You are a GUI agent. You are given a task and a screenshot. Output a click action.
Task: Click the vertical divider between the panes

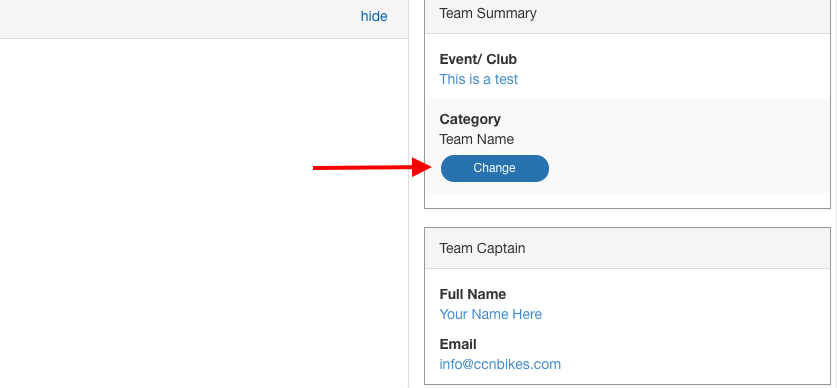click(x=408, y=194)
